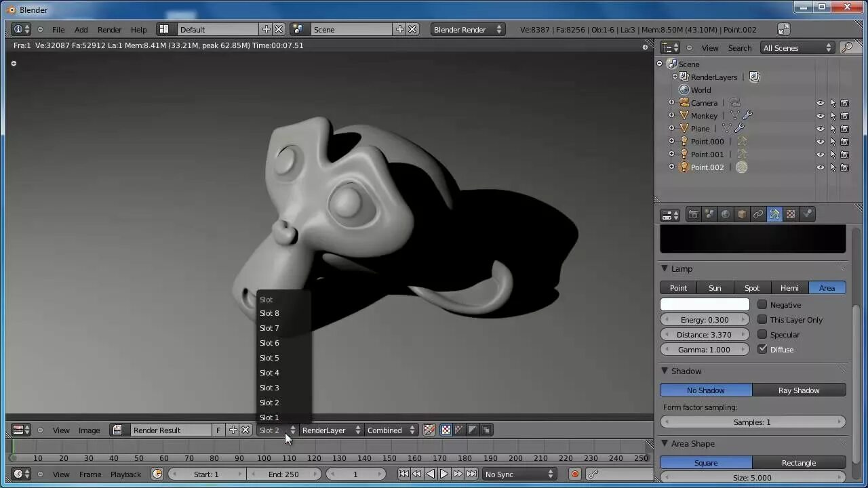Viewport: 868px width, 488px height.
Task: Click the Timeline editor type selector icon
Action: 22,474
